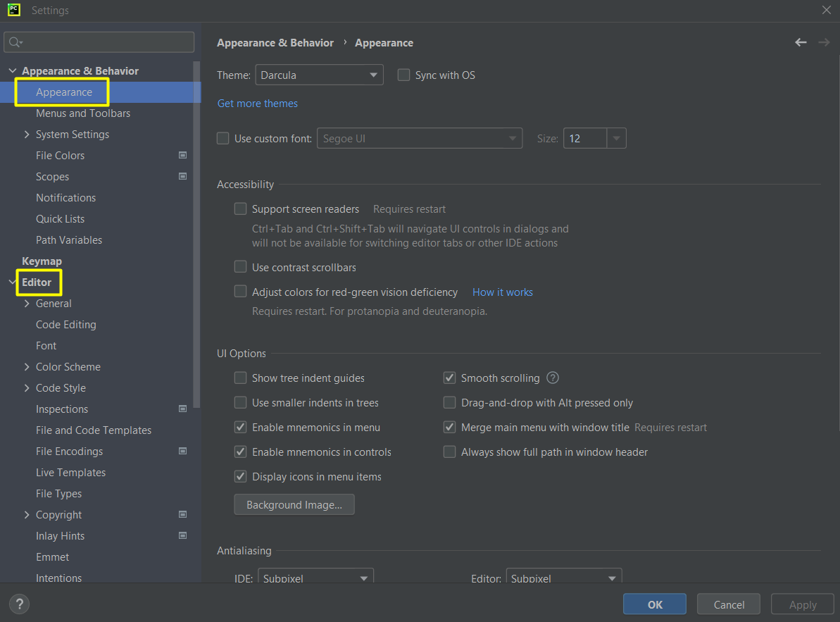The width and height of the screenshot is (840, 622).
Task: Click project-level icon beside File Encodings
Action: coord(182,451)
